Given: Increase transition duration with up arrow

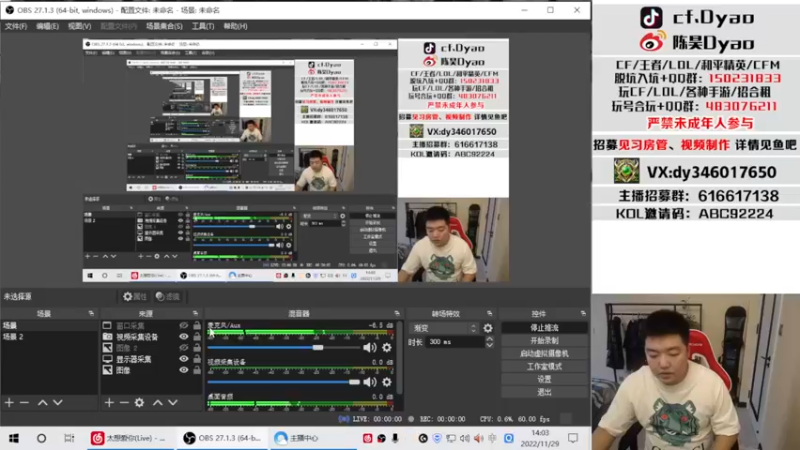Looking at the screenshot, I should (489, 339).
